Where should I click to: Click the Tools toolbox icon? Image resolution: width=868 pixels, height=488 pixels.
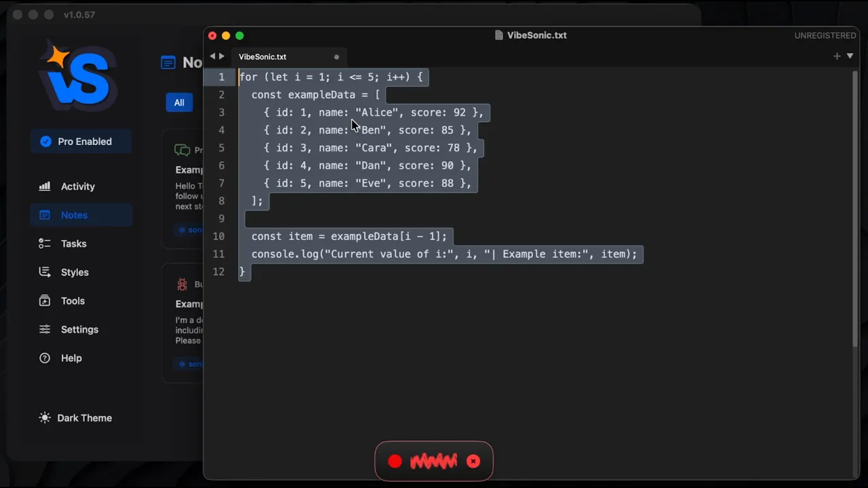(45, 300)
